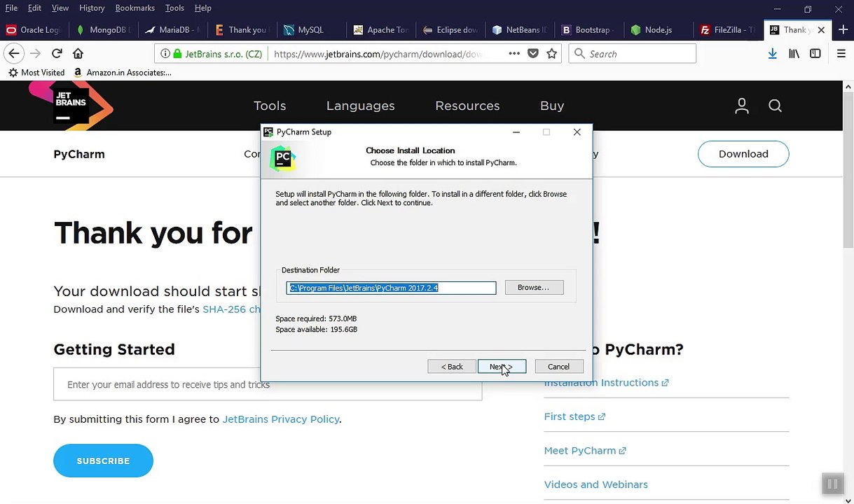
Task: Open the Tools menu in Firefox
Action: pyautogui.click(x=174, y=8)
